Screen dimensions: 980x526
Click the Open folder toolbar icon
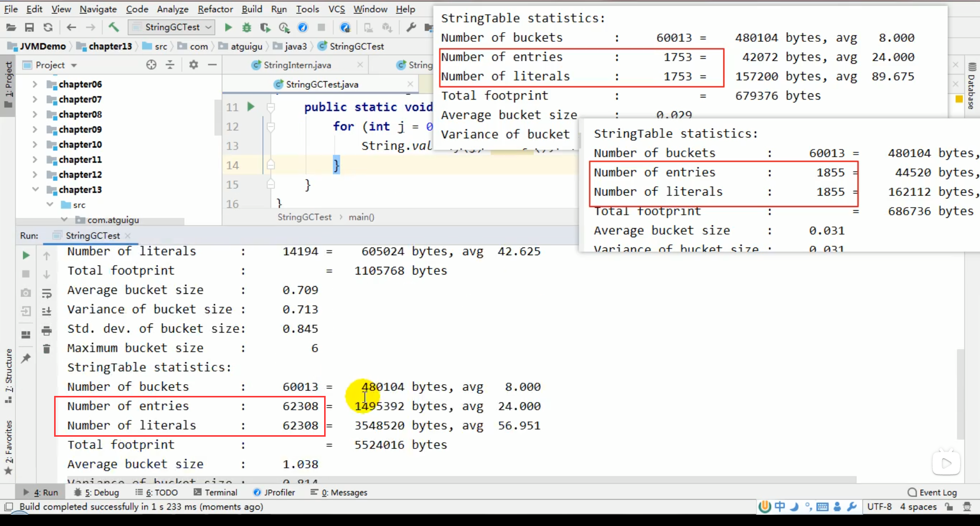(11, 28)
